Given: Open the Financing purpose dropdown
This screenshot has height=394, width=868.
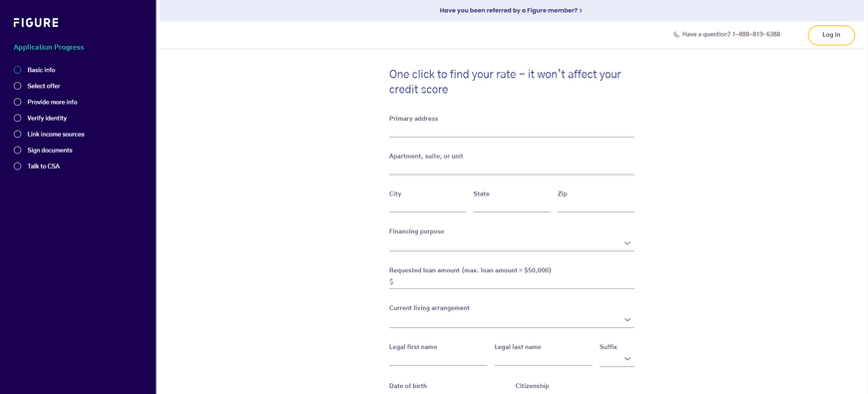Looking at the screenshot, I should pos(512,243).
